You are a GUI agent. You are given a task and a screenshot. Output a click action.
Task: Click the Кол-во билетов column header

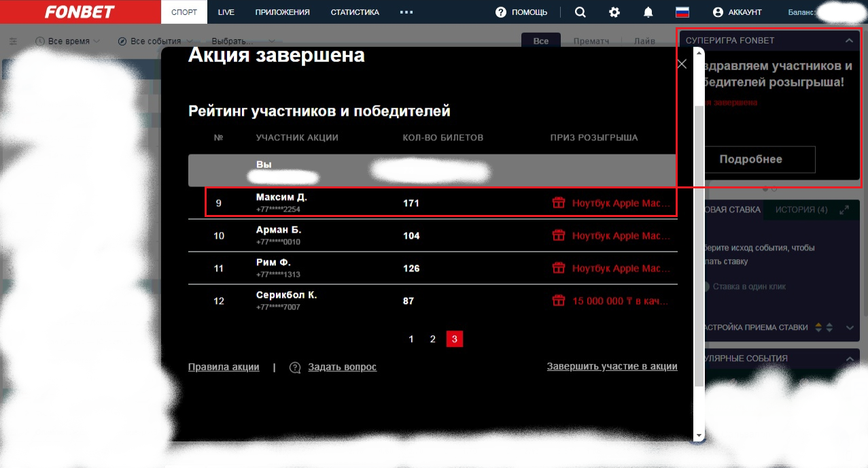point(443,137)
